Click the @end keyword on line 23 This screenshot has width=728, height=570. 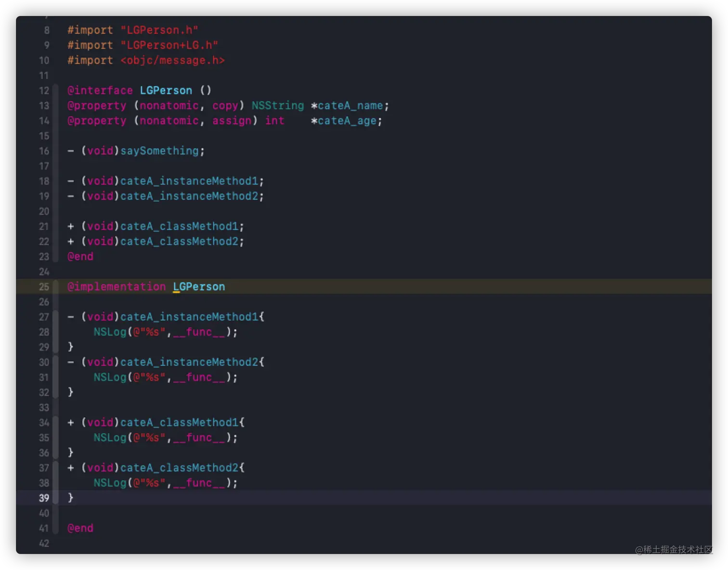click(80, 257)
